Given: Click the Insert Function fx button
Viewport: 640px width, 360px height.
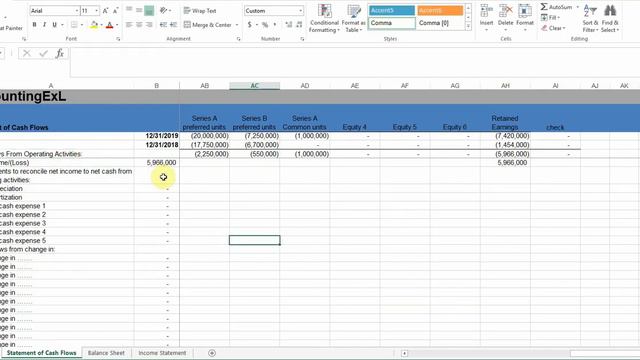Looking at the screenshot, I should [x=60, y=53].
